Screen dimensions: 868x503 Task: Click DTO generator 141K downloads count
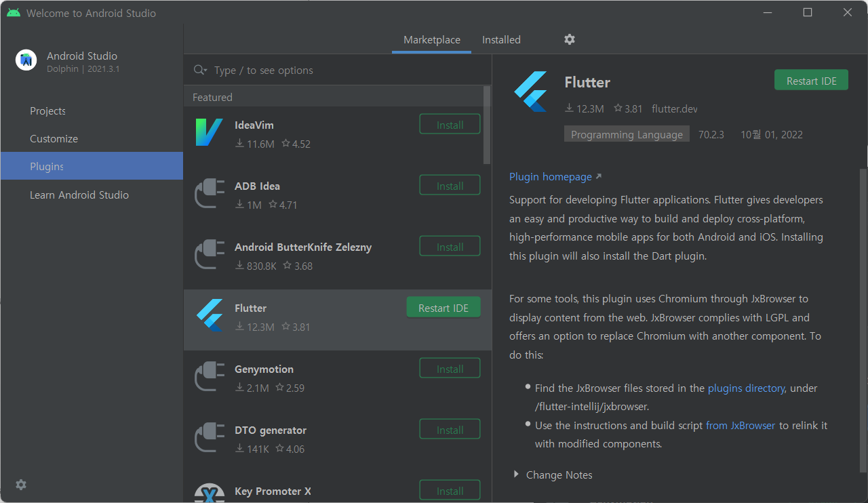click(x=252, y=449)
